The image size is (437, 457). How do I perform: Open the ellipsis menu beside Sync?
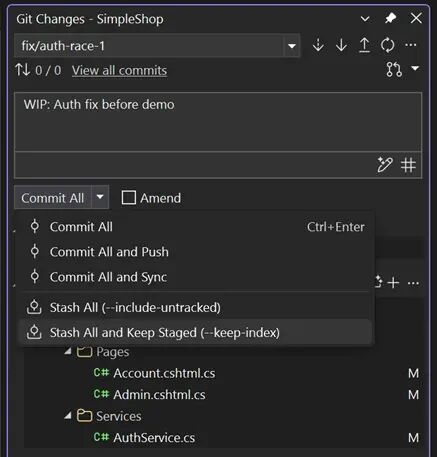click(411, 45)
